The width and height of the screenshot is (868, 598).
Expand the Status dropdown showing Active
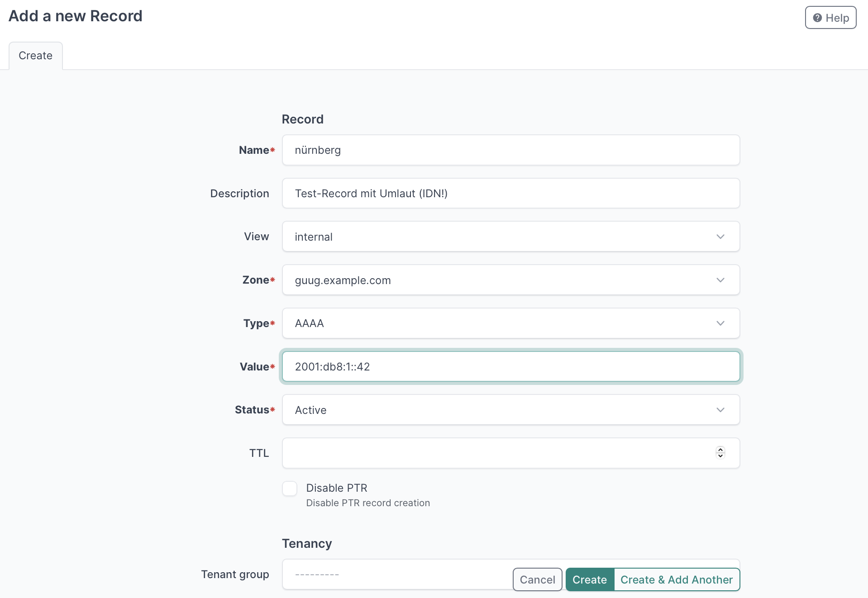coord(510,410)
